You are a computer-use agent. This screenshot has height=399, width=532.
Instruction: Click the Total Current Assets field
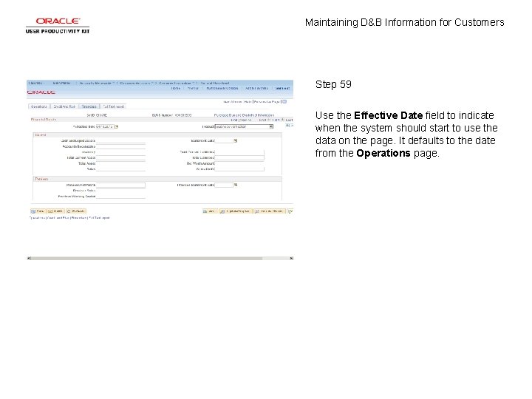coord(120,157)
